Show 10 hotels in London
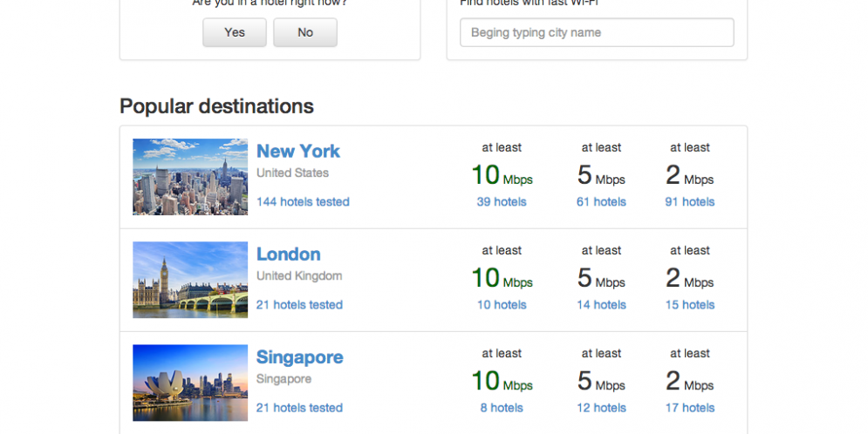The image size is (868, 434). [x=502, y=305]
